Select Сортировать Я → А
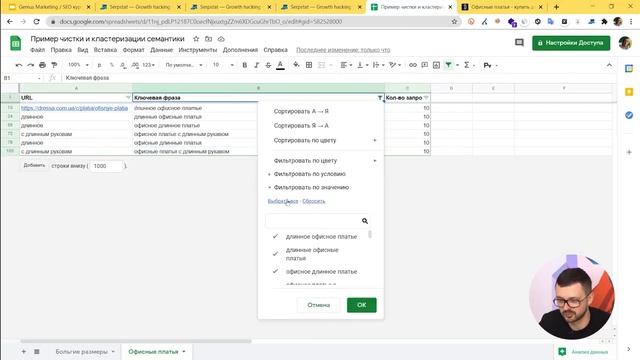640x360 pixels. coord(301,126)
